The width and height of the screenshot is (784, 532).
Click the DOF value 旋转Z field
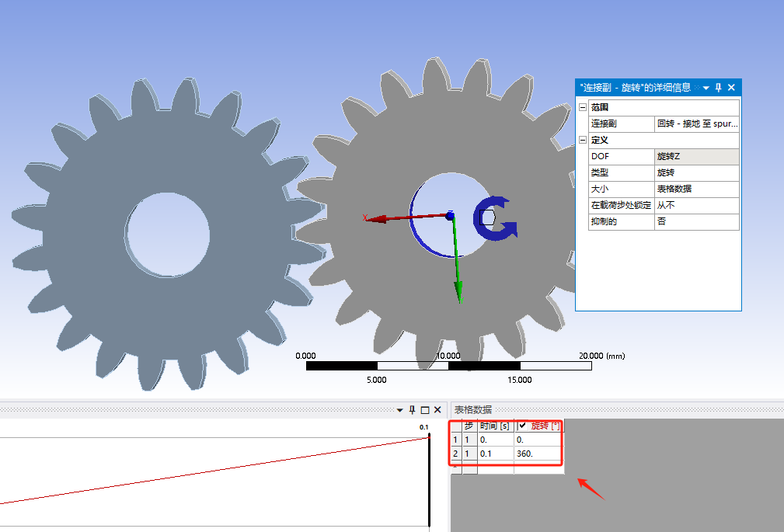[696, 156]
